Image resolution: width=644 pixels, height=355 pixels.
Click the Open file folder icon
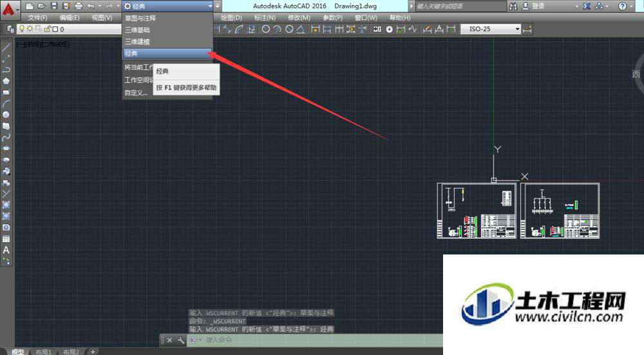41,6
